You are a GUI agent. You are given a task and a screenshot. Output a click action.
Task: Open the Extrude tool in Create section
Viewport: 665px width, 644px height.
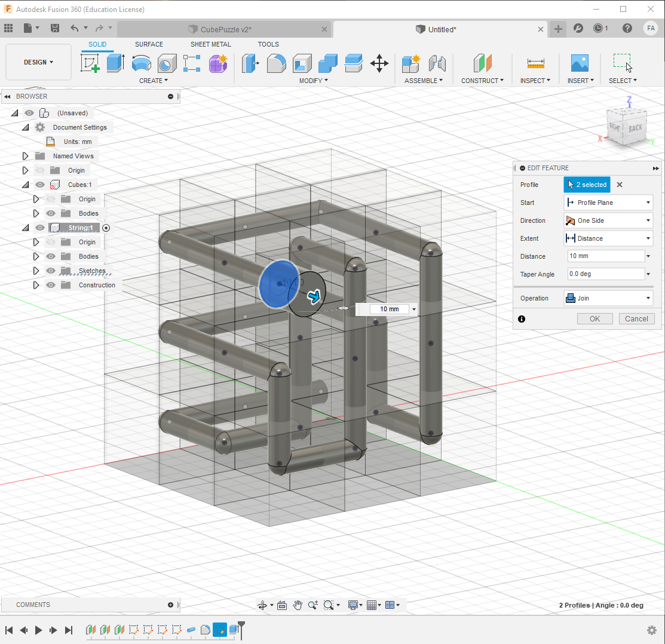[115, 63]
